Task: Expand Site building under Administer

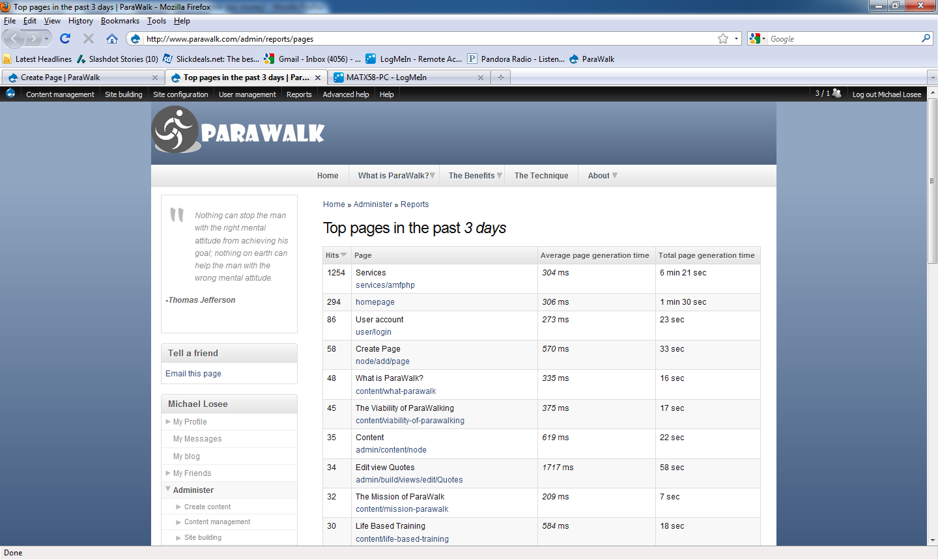Action: (178, 537)
